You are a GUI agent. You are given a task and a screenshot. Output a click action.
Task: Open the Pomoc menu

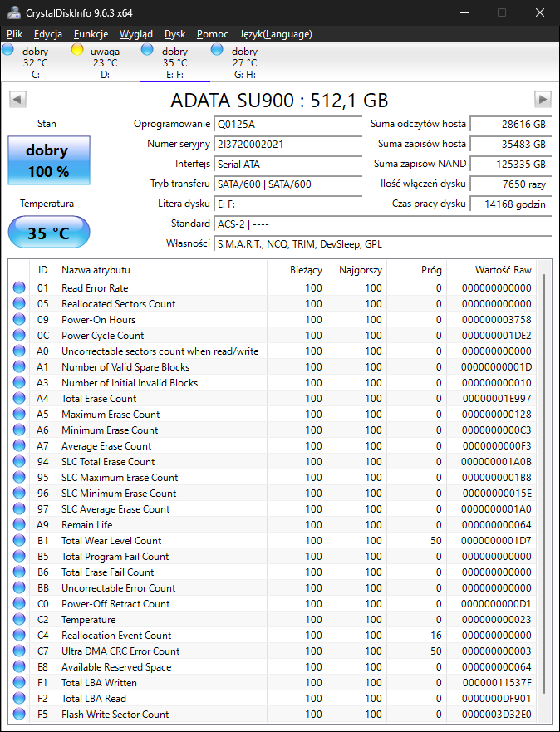coord(213,34)
